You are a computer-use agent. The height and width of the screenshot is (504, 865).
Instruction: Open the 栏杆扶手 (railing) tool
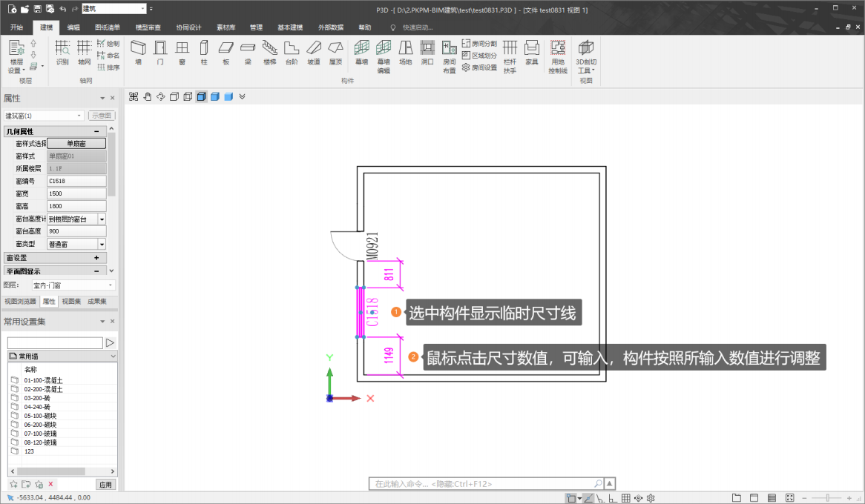[x=510, y=56]
